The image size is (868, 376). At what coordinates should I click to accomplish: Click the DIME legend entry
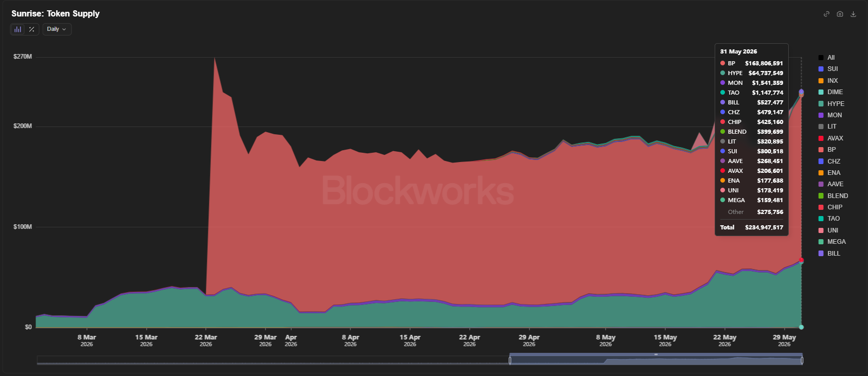831,92
